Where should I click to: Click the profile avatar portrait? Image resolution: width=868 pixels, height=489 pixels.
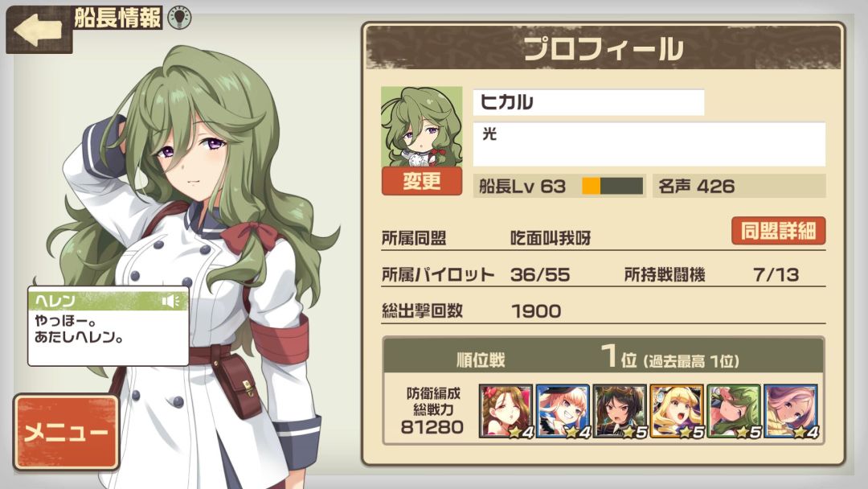421,126
